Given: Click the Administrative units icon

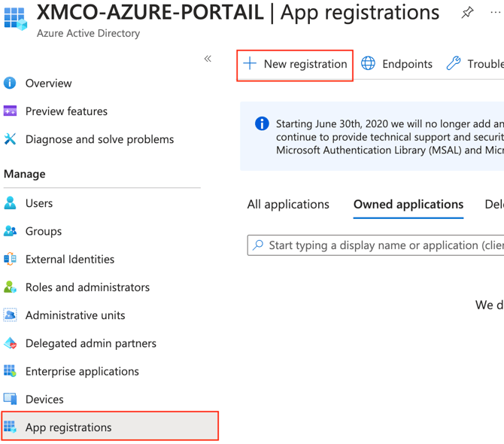Looking at the screenshot, I should click(x=10, y=315).
